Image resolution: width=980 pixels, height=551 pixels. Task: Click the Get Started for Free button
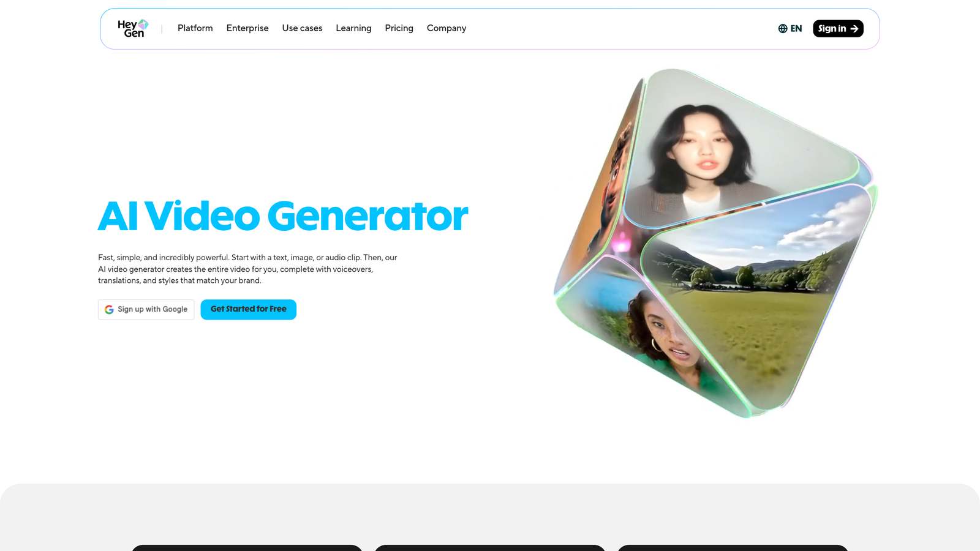pos(248,309)
